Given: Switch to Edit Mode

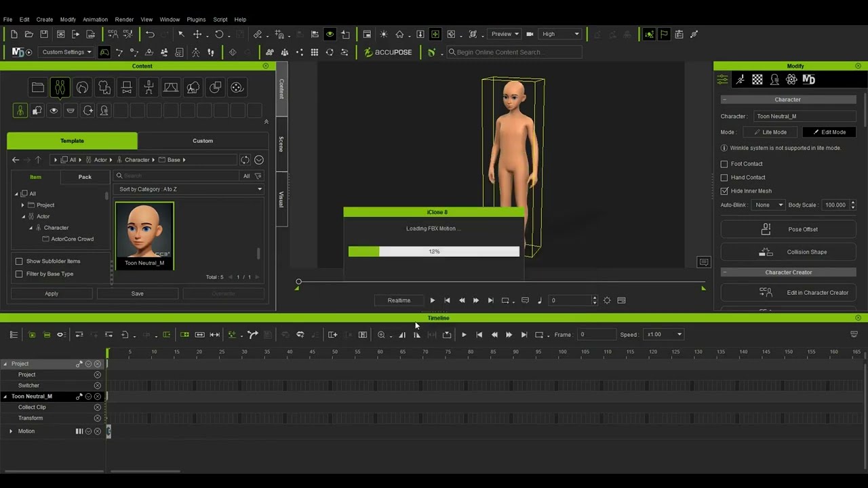Looking at the screenshot, I should click(x=829, y=132).
